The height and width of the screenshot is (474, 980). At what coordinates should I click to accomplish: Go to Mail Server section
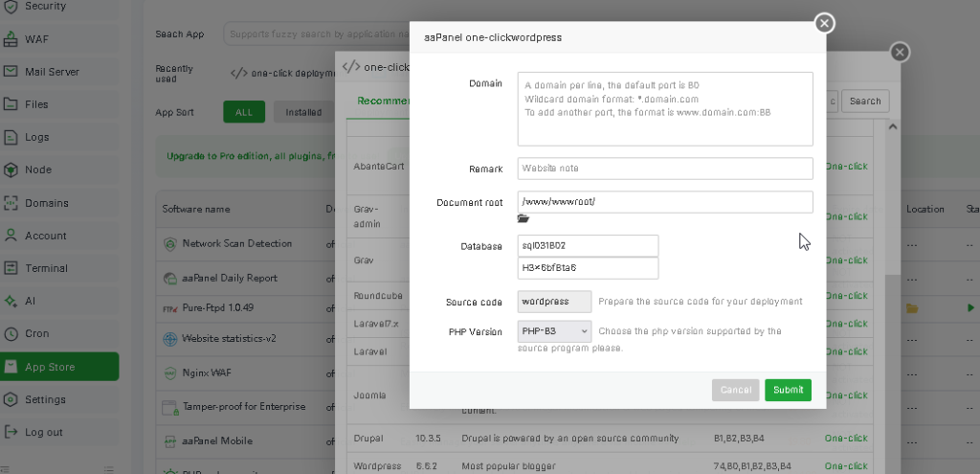(59, 72)
